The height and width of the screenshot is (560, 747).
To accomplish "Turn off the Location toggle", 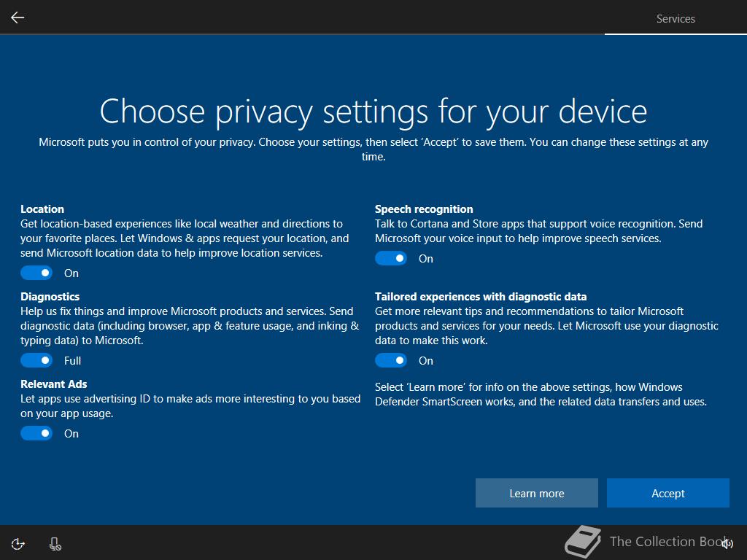I will (x=36, y=273).
